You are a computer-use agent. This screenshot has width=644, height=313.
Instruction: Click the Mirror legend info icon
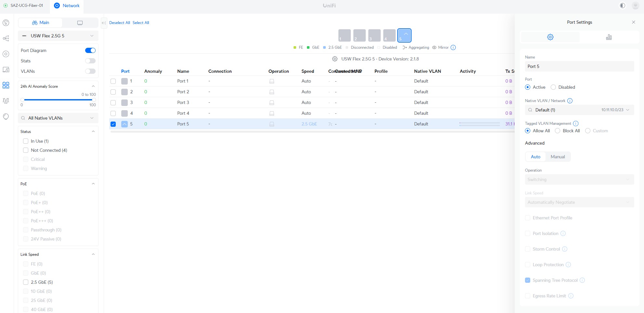(453, 47)
